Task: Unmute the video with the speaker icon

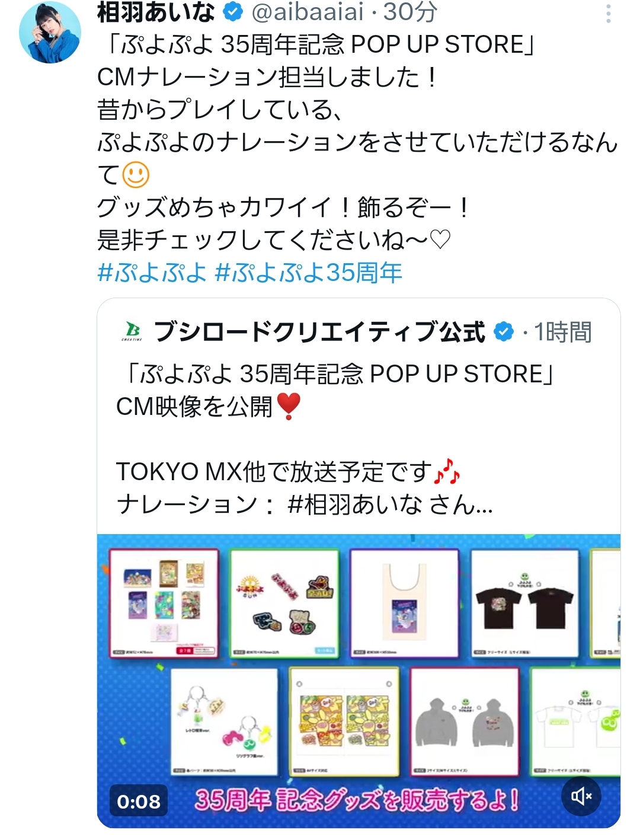Action: [581, 796]
